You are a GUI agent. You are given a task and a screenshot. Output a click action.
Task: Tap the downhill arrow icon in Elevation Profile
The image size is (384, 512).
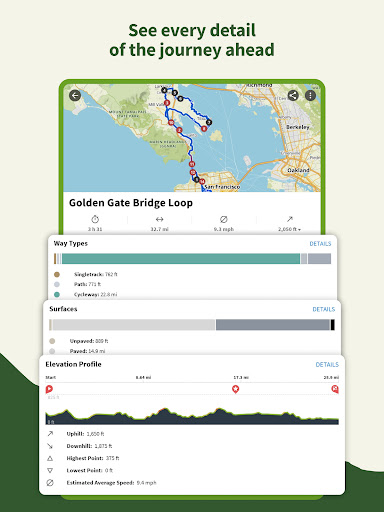coord(50,446)
